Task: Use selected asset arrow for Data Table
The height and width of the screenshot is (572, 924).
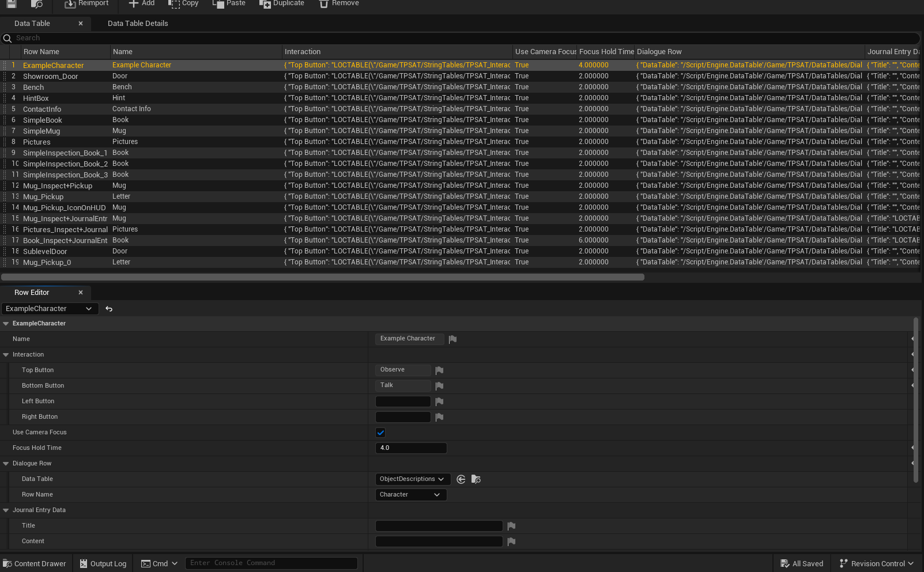Action: point(461,479)
